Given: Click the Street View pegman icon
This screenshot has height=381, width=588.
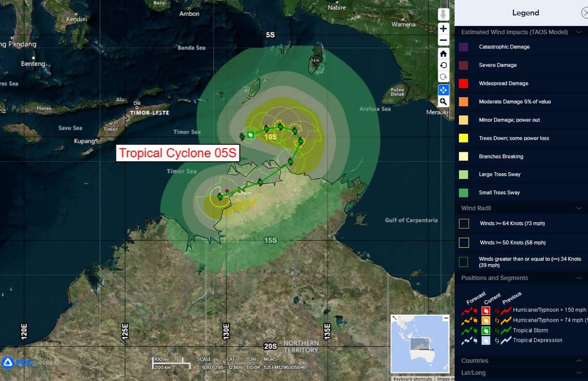Looking at the screenshot, I should tap(444, 15).
